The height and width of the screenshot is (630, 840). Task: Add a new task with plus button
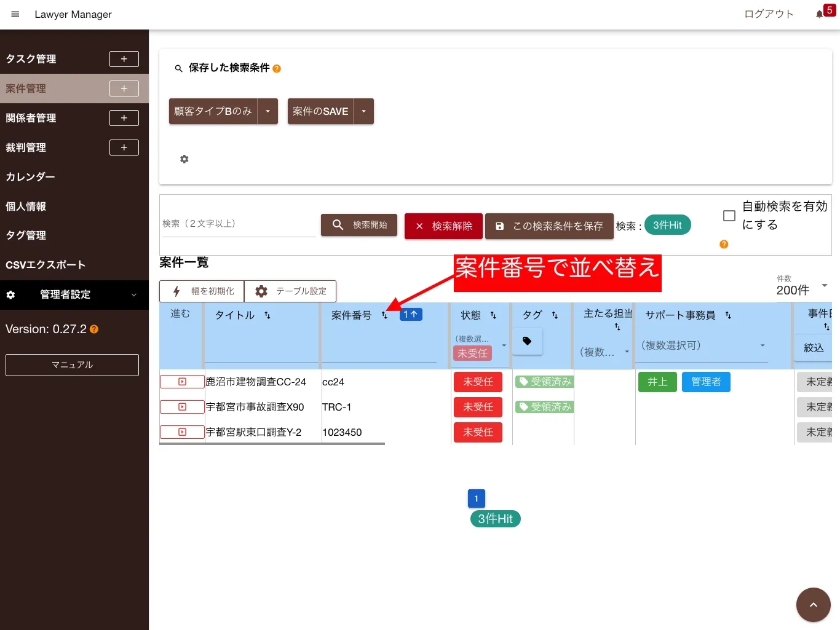124,59
